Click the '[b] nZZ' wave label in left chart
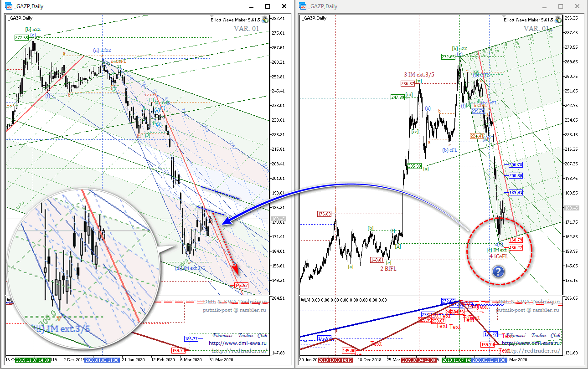Viewport: 588px width, 369px height. coord(33,29)
